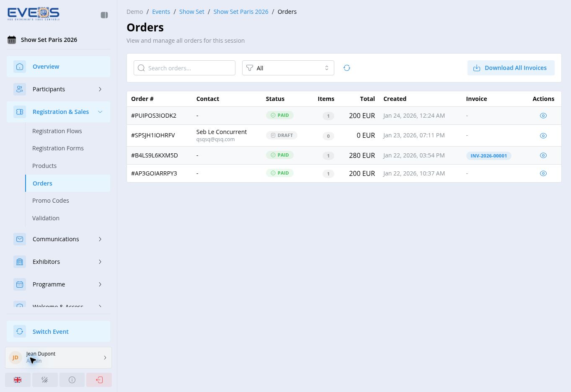Follow the Events breadcrumb link

(161, 12)
